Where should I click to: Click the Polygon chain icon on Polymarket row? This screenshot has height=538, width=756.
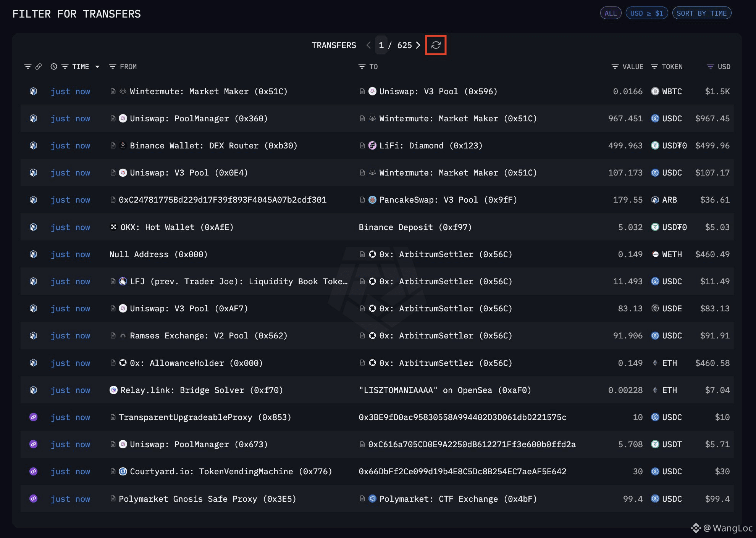click(34, 498)
